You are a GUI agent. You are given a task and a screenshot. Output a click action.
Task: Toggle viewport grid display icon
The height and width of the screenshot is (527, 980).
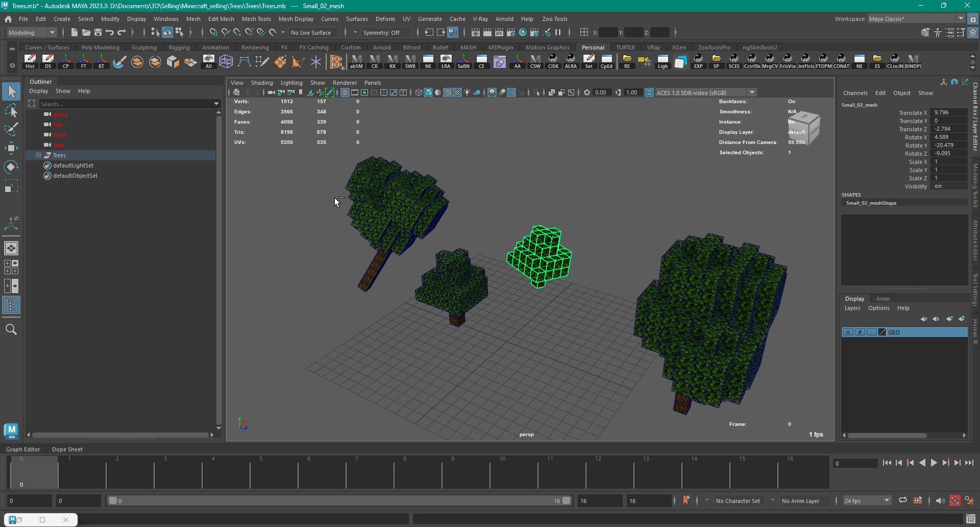345,92
